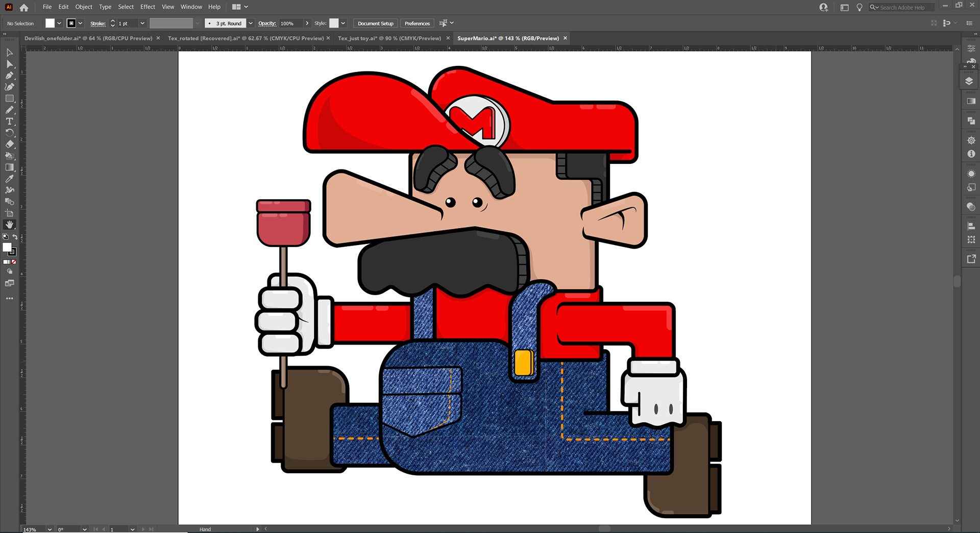Image resolution: width=980 pixels, height=533 pixels.
Task: Switch to the Devilish_onefolder.ai tab
Action: (x=88, y=38)
